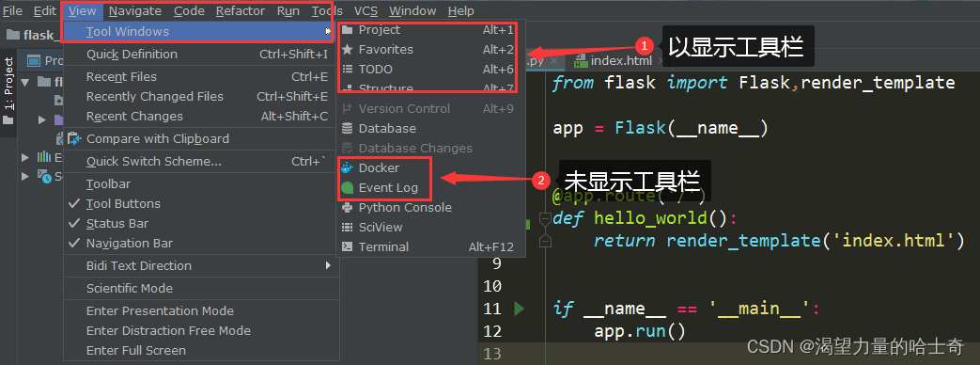Place the cursor on app.run() code

pos(640,331)
